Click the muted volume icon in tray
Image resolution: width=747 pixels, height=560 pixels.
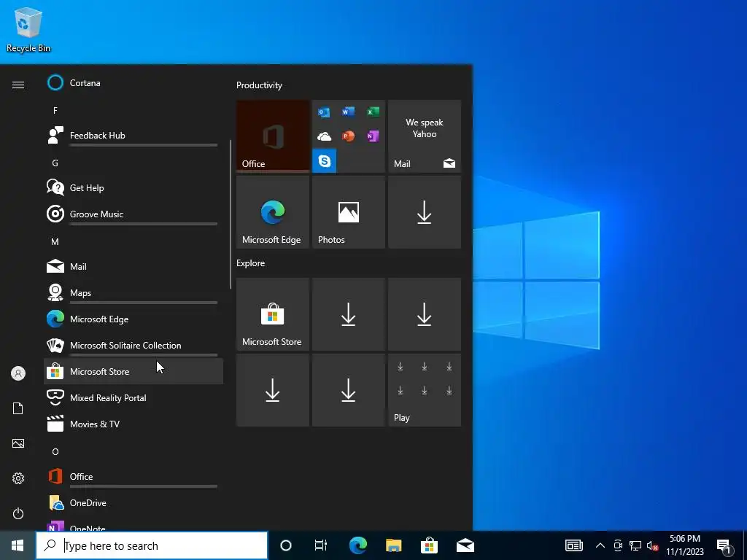tap(652, 545)
